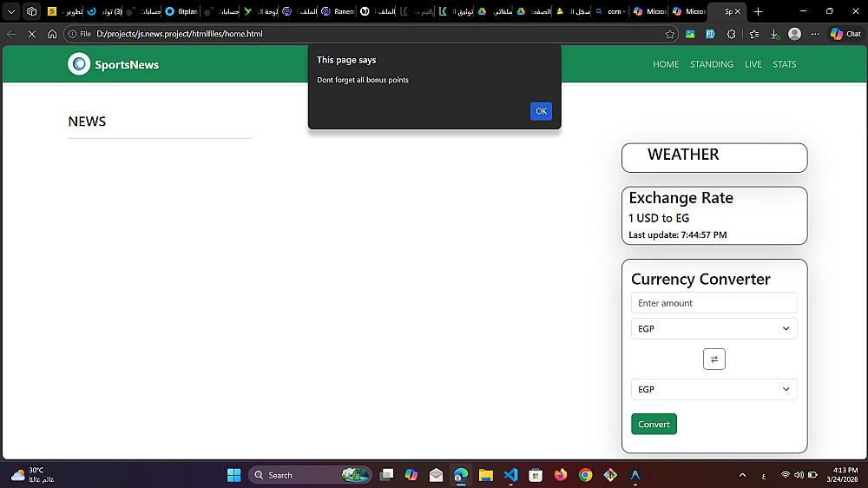This screenshot has width=868, height=488.
Task: Stop page loading with the X button
Action: 31,34
